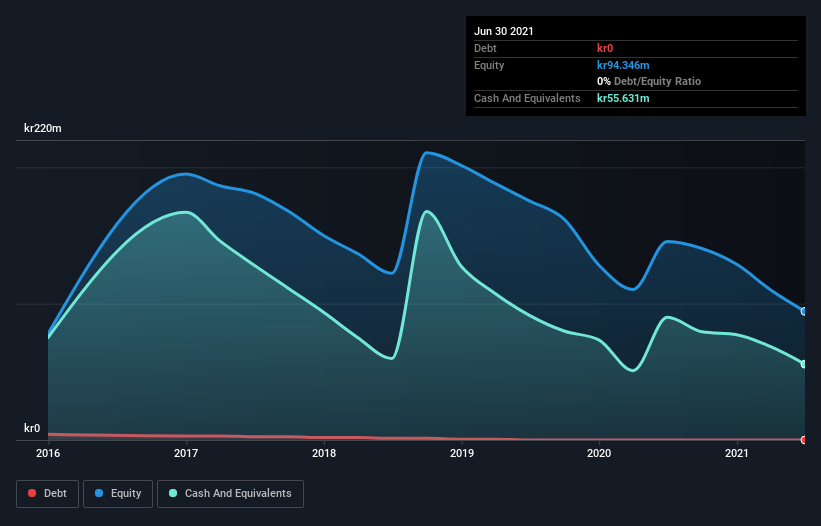Click the Equity data point marker at chart end
Viewport: 821px width, 526px height.
804,311
